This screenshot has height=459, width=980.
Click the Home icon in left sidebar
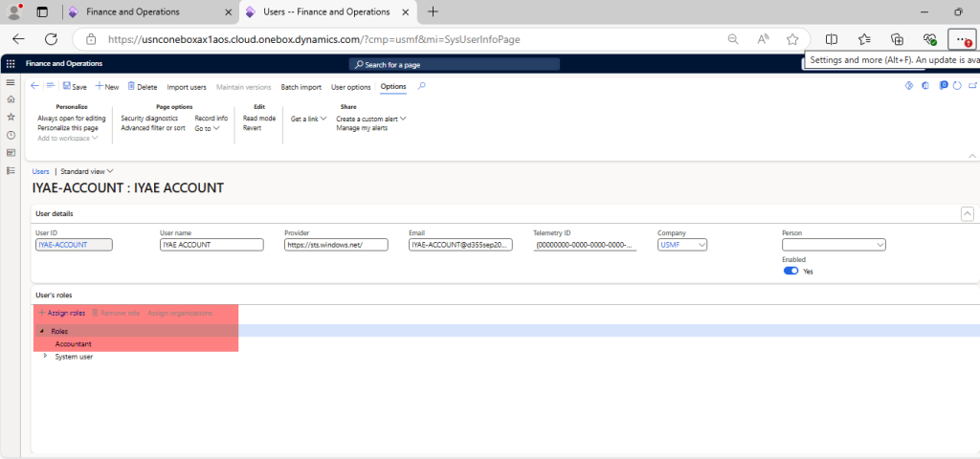point(11,99)
